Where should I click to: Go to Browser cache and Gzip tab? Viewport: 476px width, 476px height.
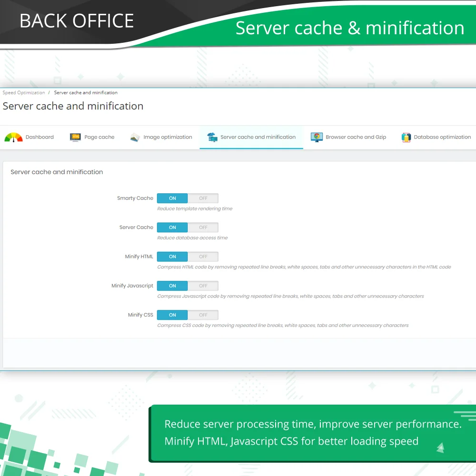tap(356, 137)
